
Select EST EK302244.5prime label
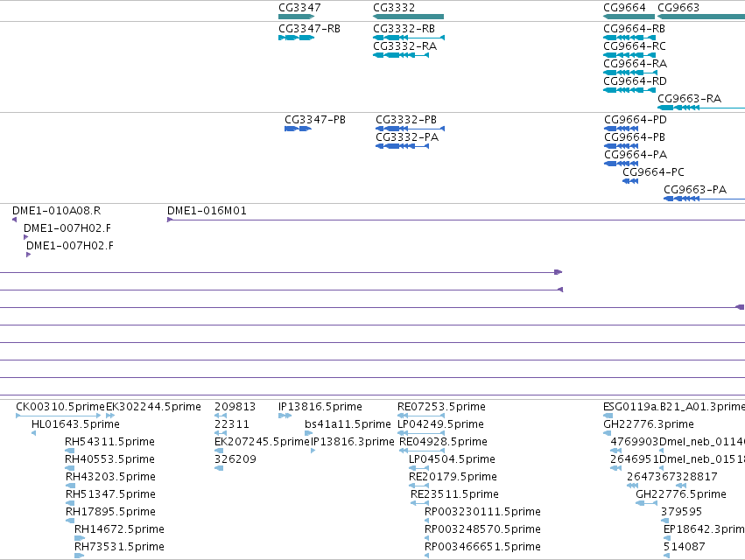153,407
